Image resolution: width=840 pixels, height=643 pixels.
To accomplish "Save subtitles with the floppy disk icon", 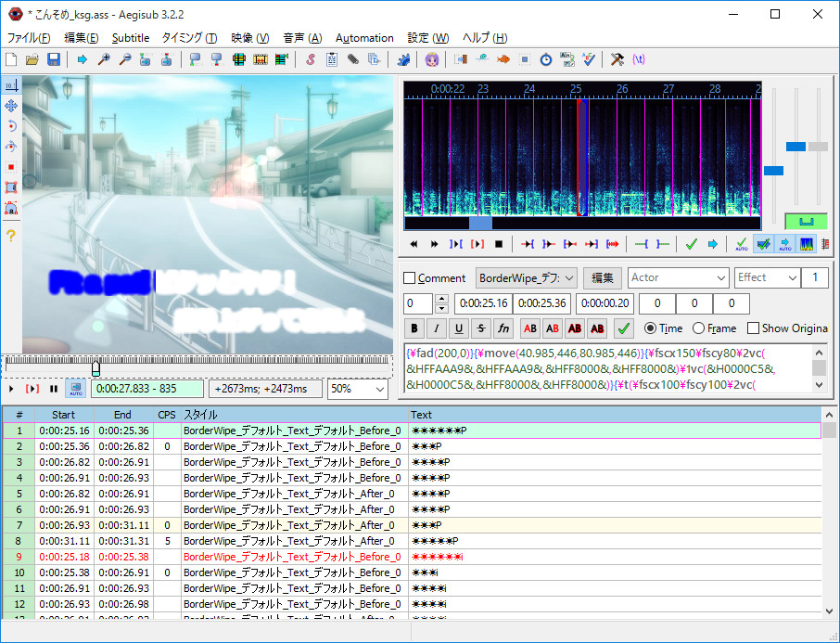I will coord(54,59).
